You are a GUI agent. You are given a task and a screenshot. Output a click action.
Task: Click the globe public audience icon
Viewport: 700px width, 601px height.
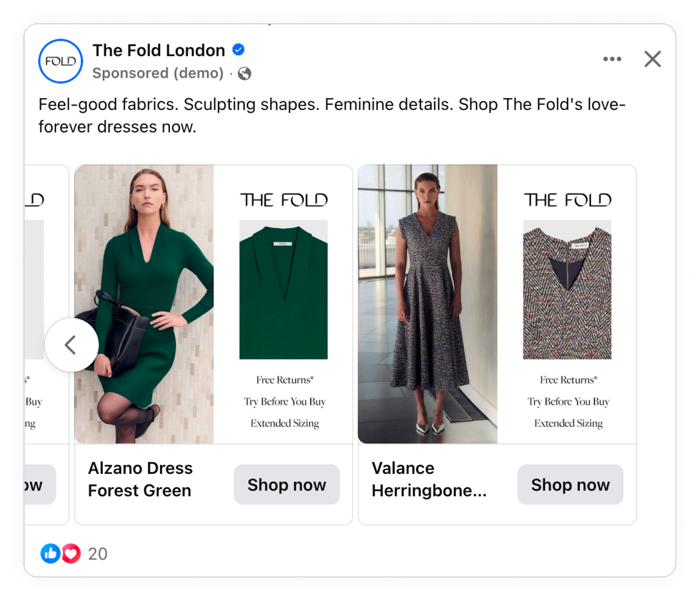pos(245,74)
